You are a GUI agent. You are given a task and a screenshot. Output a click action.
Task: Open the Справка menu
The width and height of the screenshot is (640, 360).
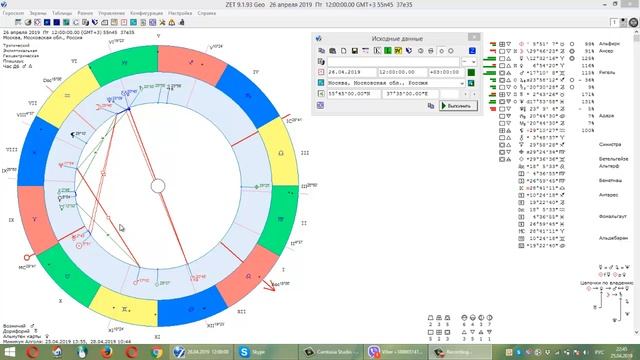pos(207,13)
